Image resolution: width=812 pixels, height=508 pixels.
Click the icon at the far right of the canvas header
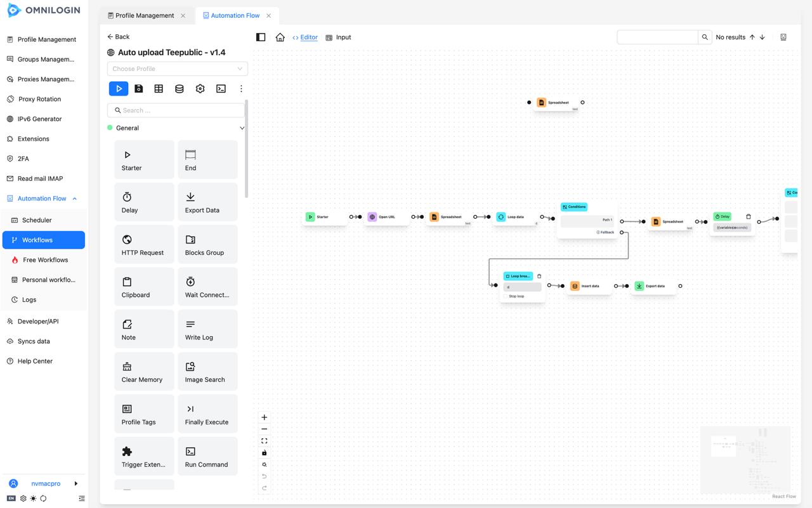tap(783, 37)
